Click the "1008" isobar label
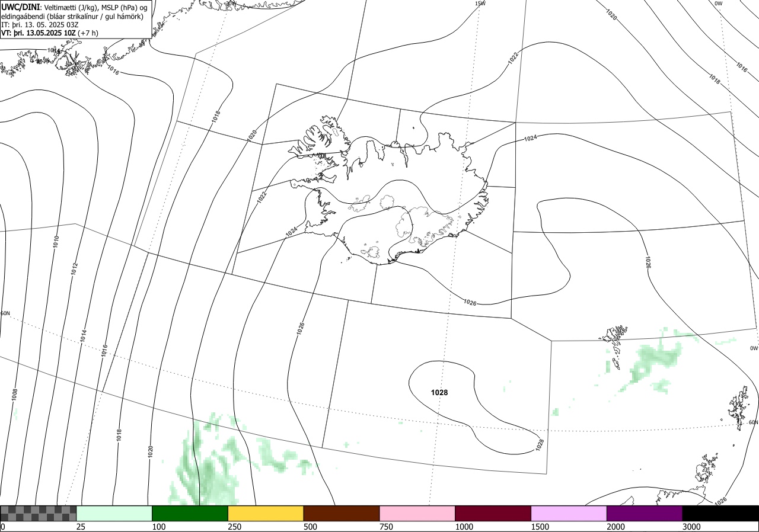Screen dimensions: 759x532 pos(15,395)
